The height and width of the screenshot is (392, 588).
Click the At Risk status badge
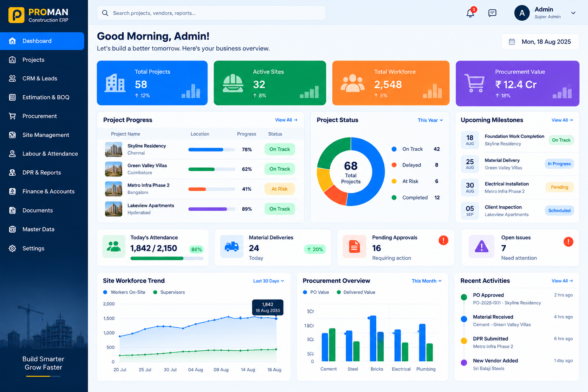279,189
